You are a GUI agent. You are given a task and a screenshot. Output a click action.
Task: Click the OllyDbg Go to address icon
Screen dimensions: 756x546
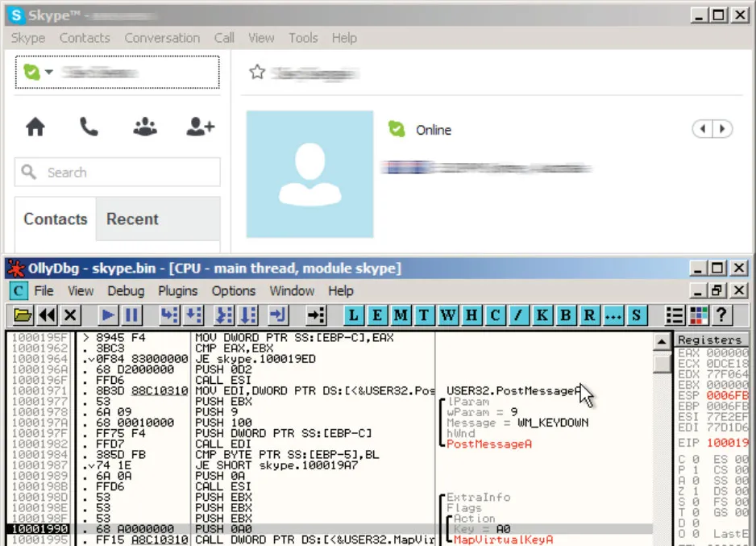[316, 315]
